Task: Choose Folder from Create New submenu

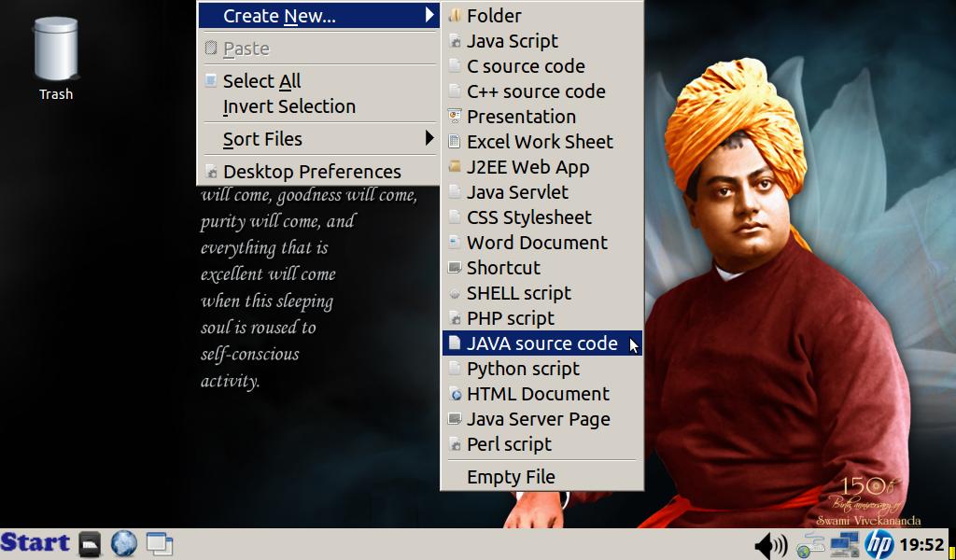Action: 541,16
